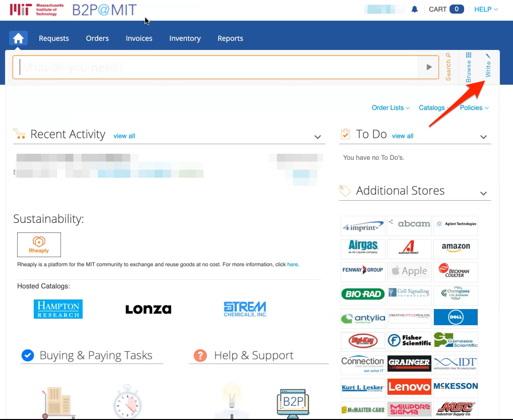The image size is (513, 420).
Task: Open the Hampton Research hosted catalog
Action: 58,309
